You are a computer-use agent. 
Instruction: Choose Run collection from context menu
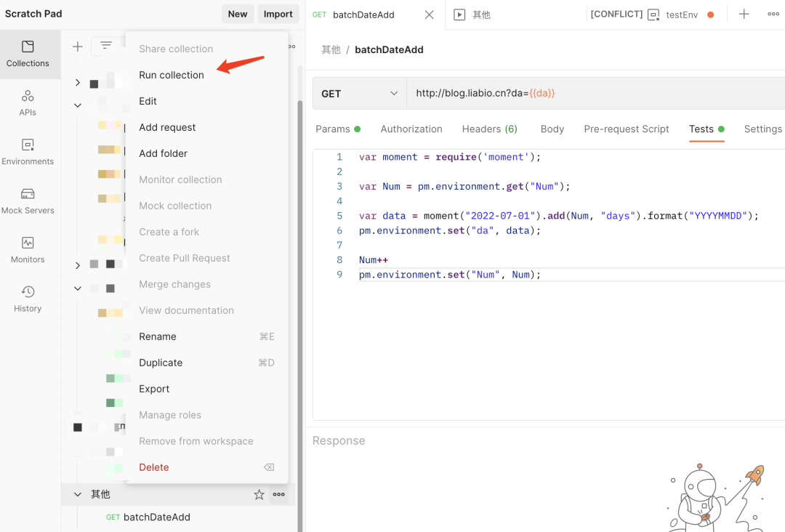(206, 75)
